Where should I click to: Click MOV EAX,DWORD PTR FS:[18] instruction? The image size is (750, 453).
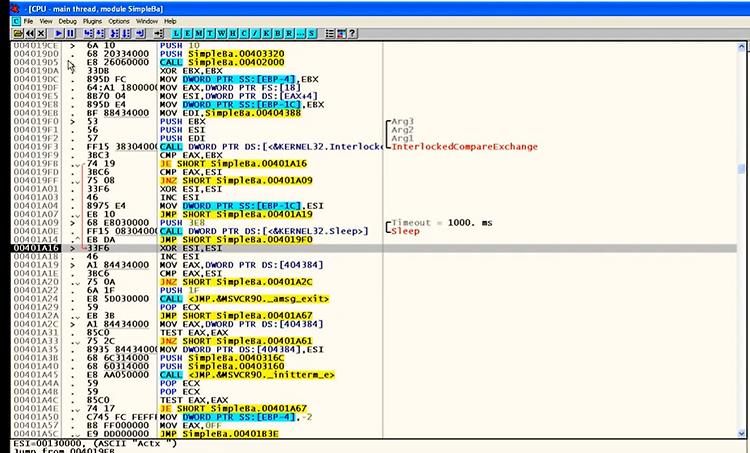click(231, 88)
